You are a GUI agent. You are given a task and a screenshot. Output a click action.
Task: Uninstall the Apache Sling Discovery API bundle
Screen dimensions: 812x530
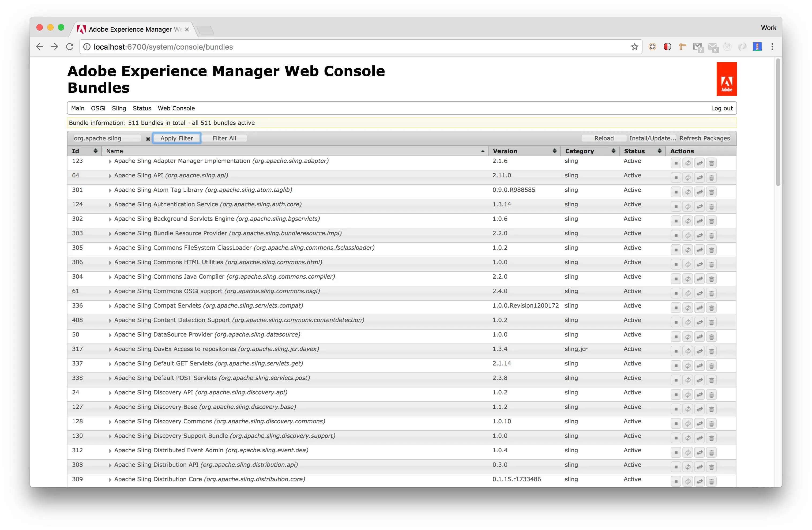(x=711, y=395)
